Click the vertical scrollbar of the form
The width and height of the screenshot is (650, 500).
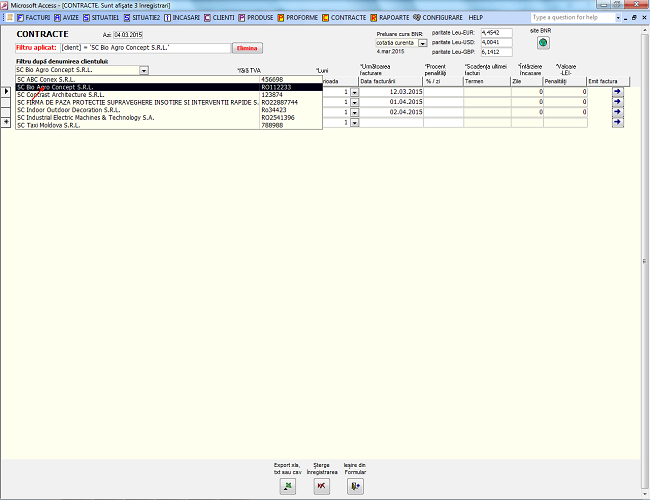[645, 261]
